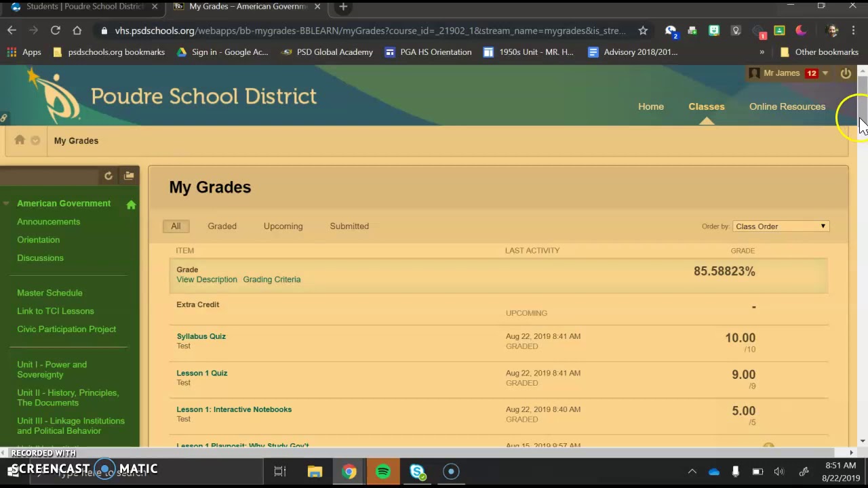Click the logout power icon
Screen dimensions: 868x488
846,73
